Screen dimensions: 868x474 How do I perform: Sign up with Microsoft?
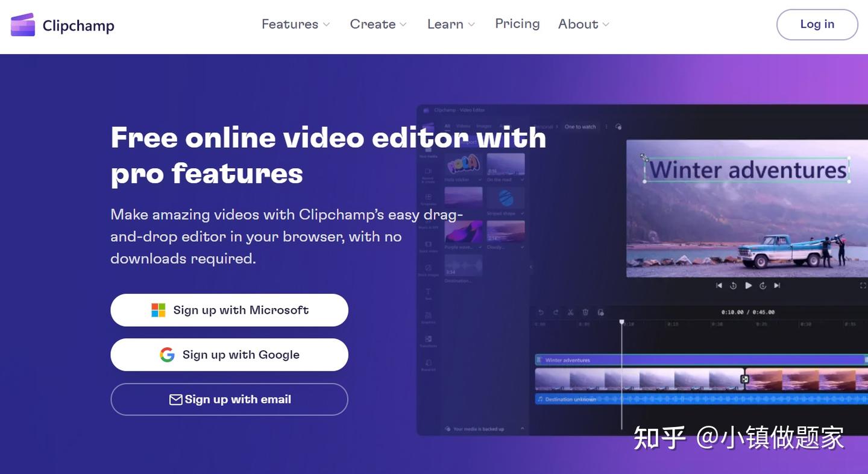[x=229, y=310]
